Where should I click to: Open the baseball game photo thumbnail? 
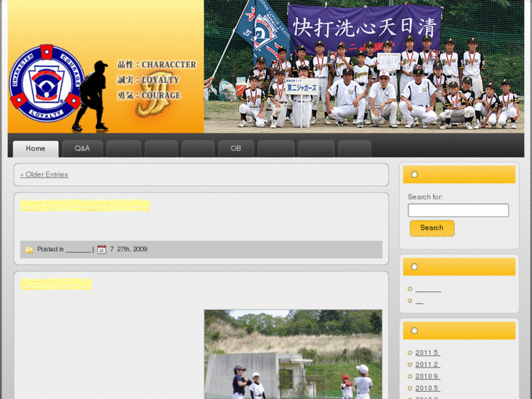(293, 354)
